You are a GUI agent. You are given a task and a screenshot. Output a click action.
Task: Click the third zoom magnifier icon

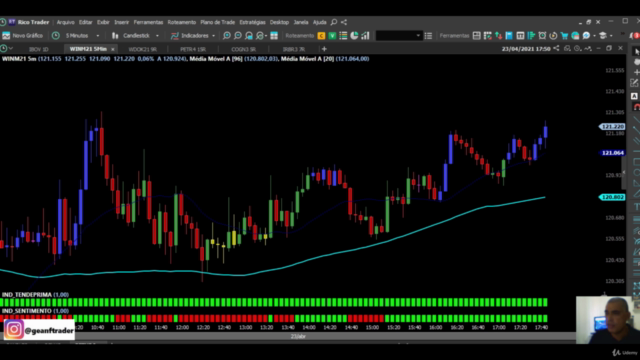tap(249, 36)
